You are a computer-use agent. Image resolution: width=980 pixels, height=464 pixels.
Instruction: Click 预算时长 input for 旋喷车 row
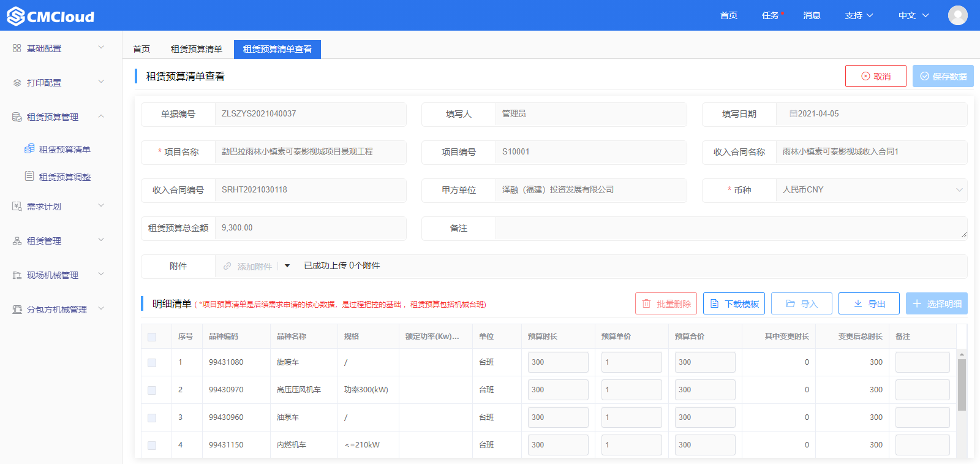pos(558,362)
